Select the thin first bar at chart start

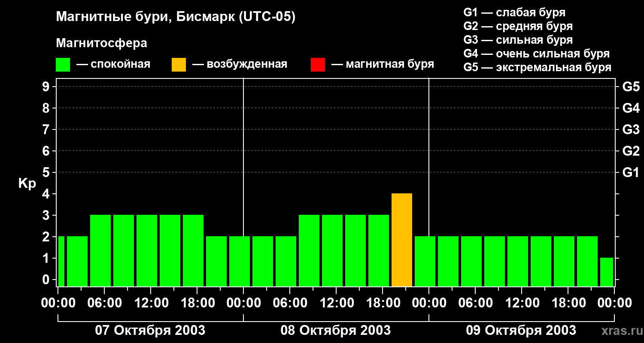(x=61, y=262)
